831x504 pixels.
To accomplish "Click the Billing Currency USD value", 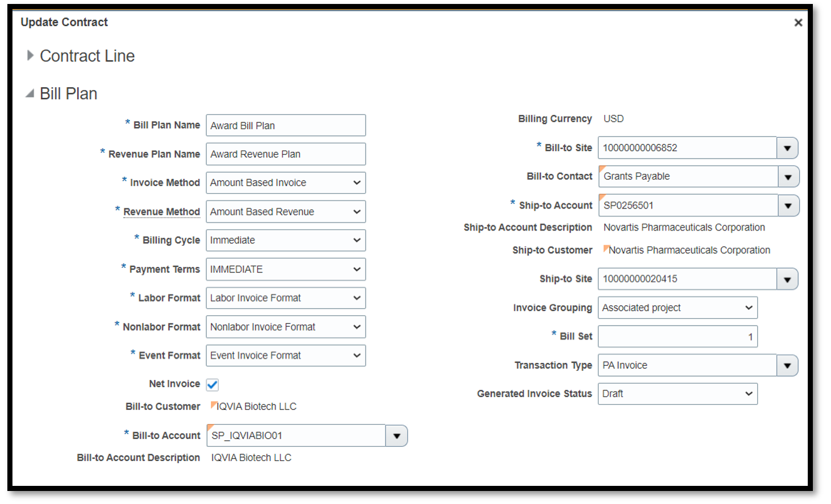I will pos(613,119).
